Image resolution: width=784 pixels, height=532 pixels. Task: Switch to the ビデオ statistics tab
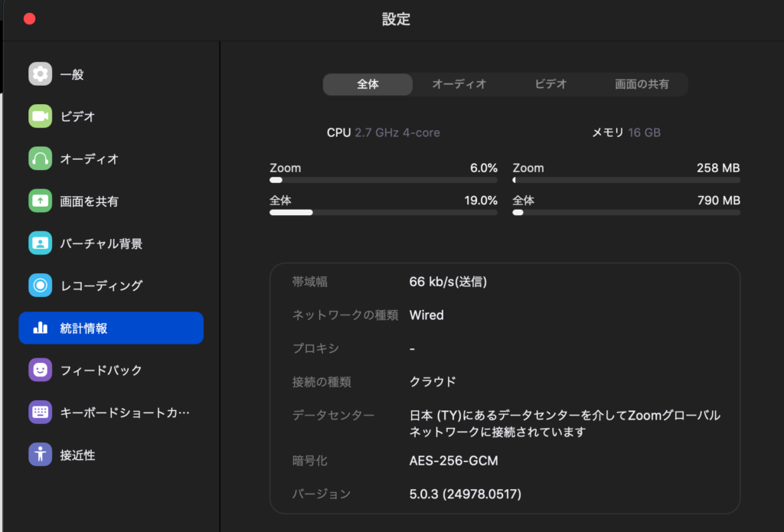point(550,84)
